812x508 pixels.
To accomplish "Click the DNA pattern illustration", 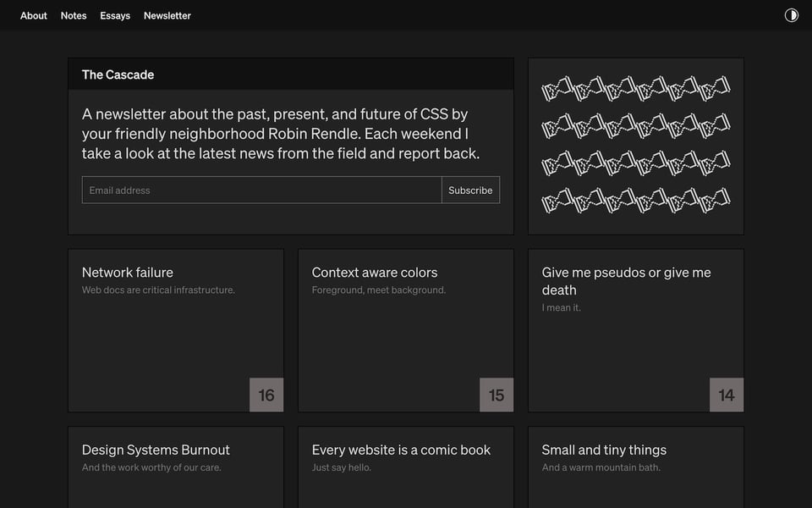I will [636, 146].
